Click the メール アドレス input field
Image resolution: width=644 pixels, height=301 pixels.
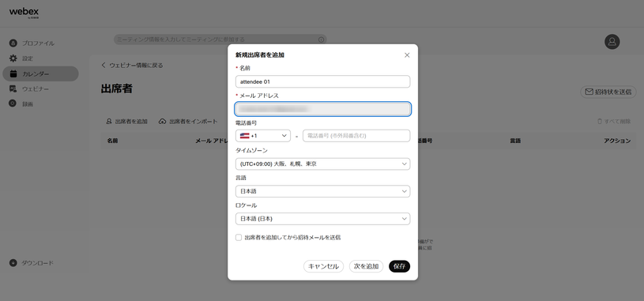pos(323,109)
